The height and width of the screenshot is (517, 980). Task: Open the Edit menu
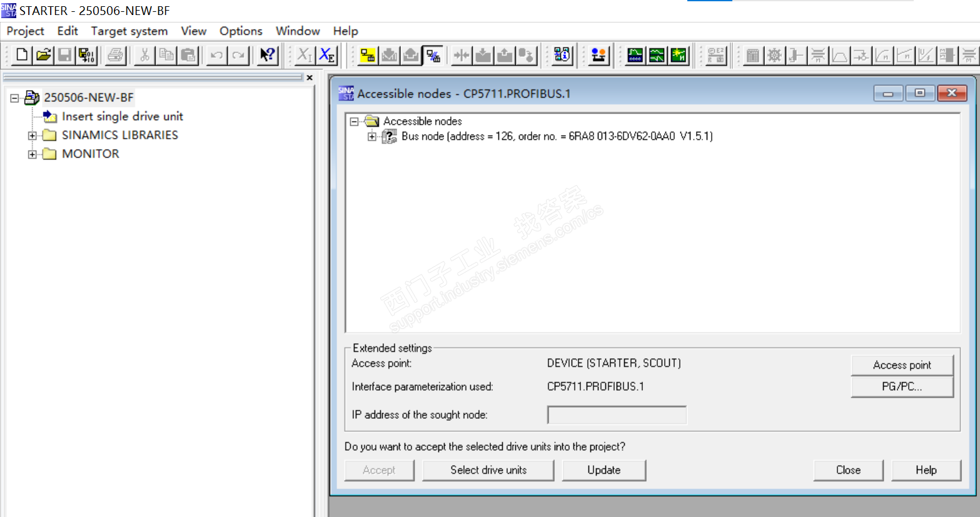(68, 31)
